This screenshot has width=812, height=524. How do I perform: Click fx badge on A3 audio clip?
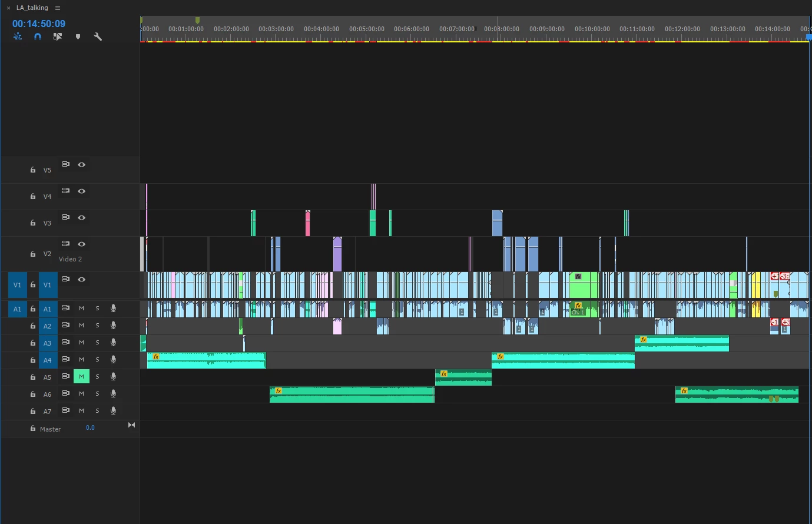point(644,340)
